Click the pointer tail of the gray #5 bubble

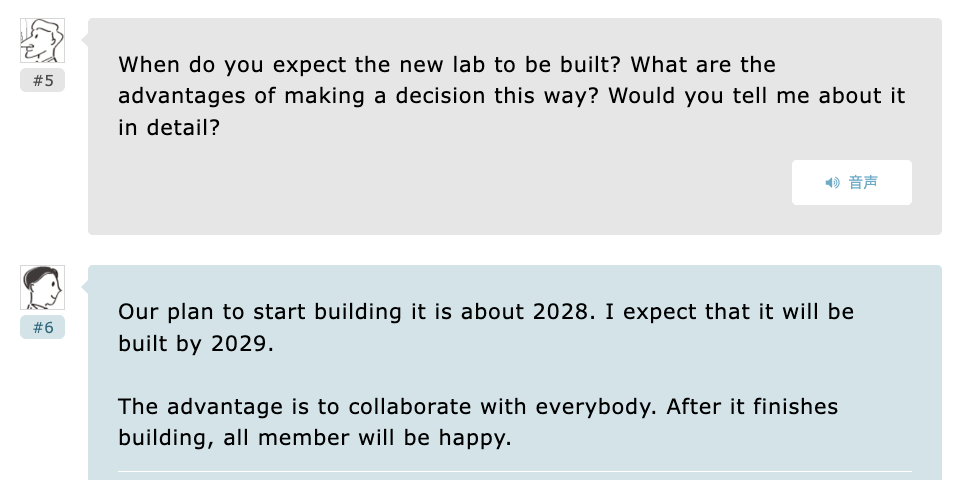pyautogui.click(x=83, y=38)
